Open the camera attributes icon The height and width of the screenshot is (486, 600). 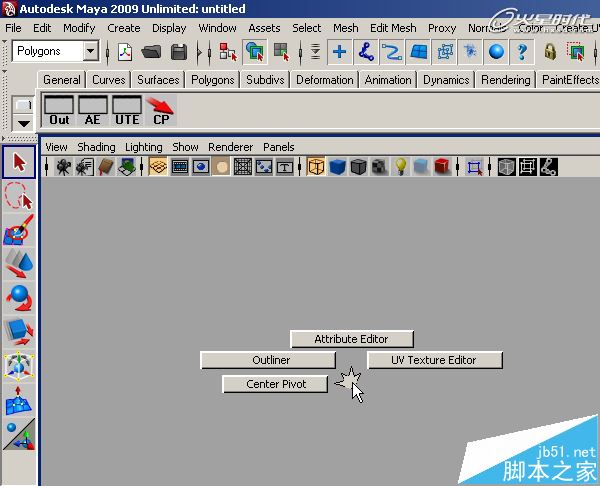[x=85, y=167]
